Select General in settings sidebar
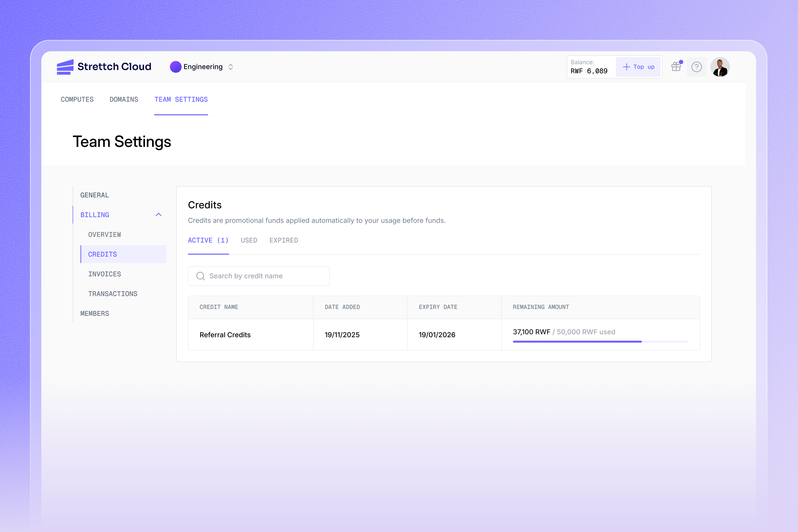Viewport: 798px width, 532px height. [x=95, y=195]
